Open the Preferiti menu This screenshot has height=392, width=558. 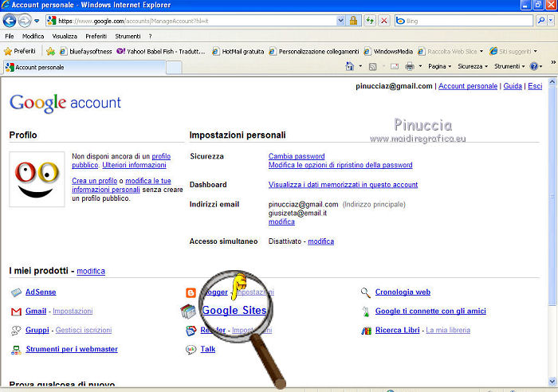[x=96, y=37]
